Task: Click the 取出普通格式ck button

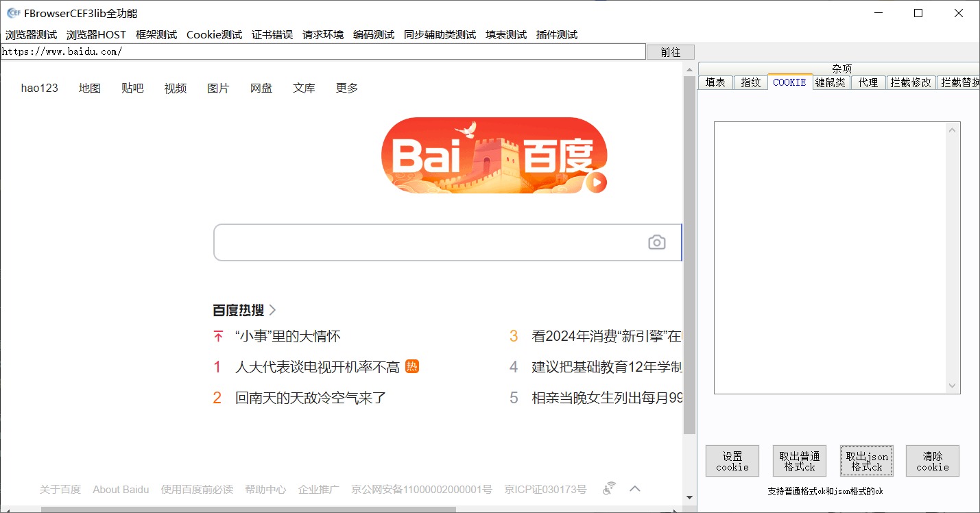Action: click(x=800, y=461)
